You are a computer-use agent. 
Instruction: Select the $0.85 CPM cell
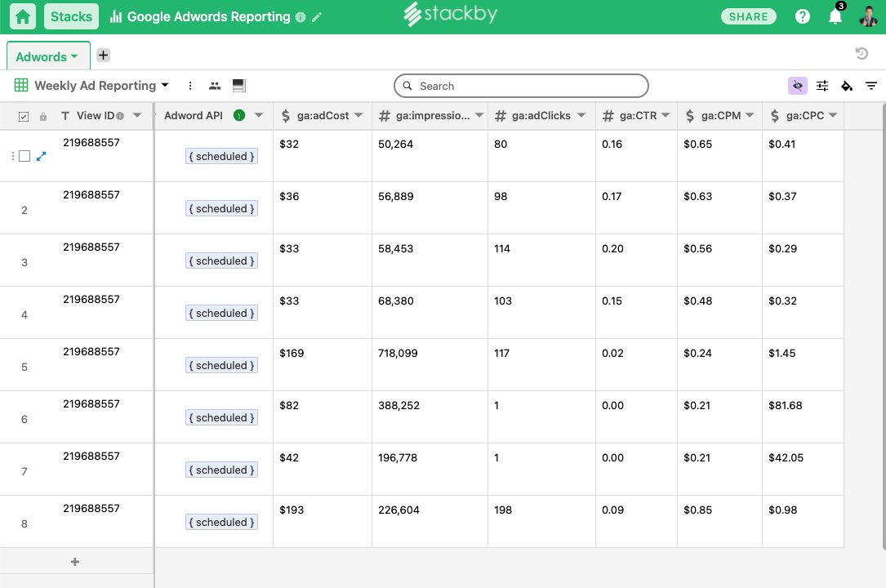point(720,521)
